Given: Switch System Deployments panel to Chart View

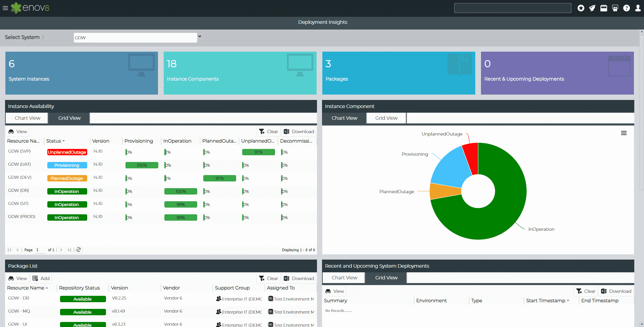Looking at the screenshot, I should click(344, 278).
